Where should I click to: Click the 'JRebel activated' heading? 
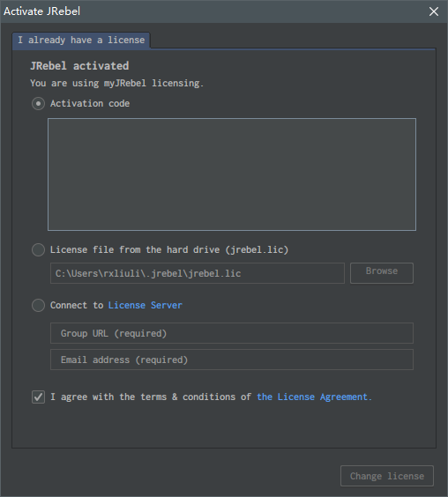tap(79, 66)
